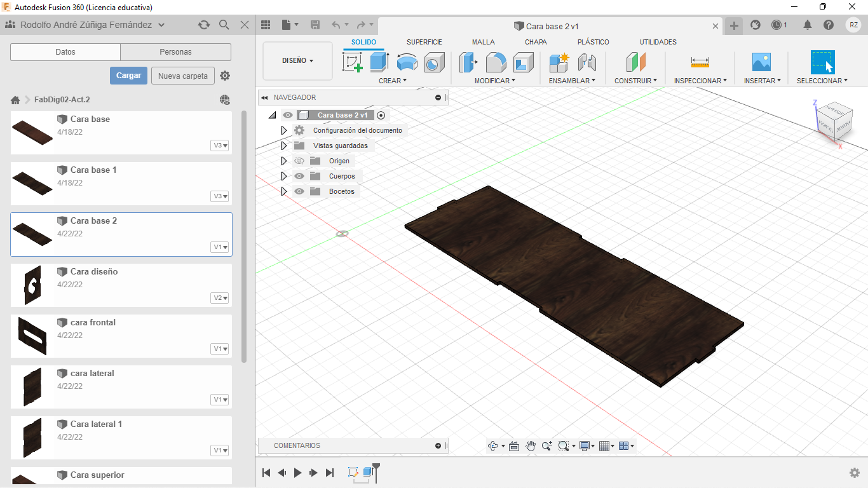Viewport: 868px width, 488px height.
Task: Select the Revolve tool icon
Action: [407, 62]
